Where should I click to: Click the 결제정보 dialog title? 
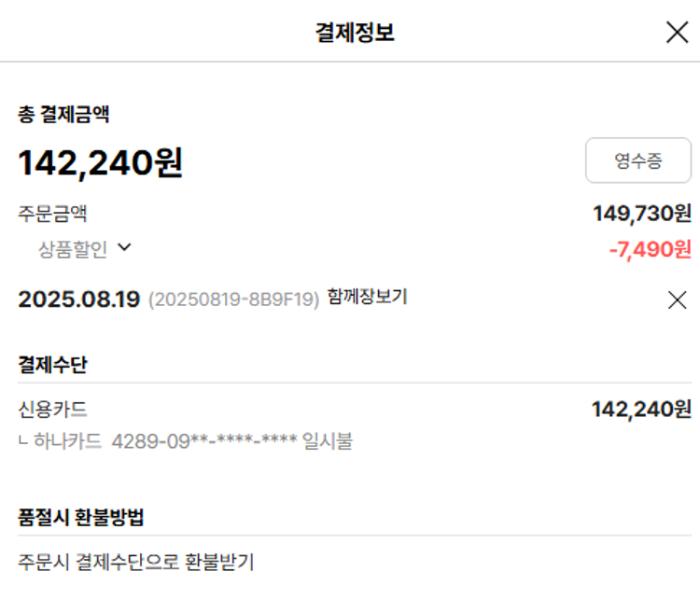coord(356,33)
